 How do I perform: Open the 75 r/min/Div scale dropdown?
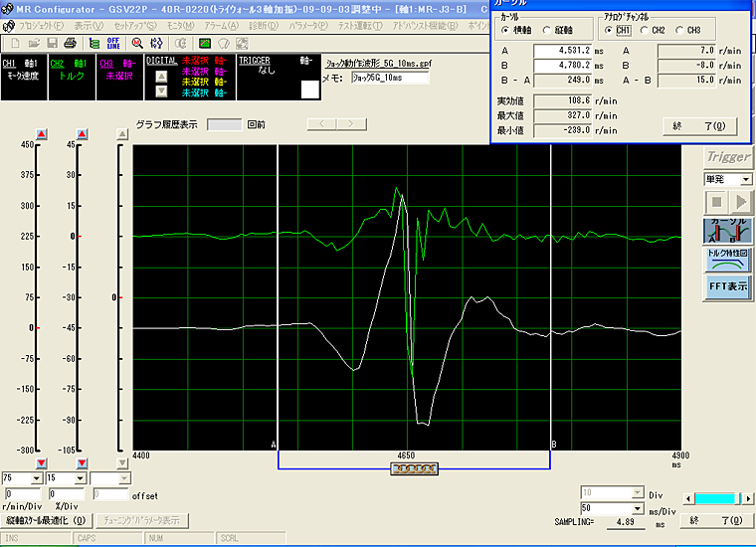[x=36, y=478]
